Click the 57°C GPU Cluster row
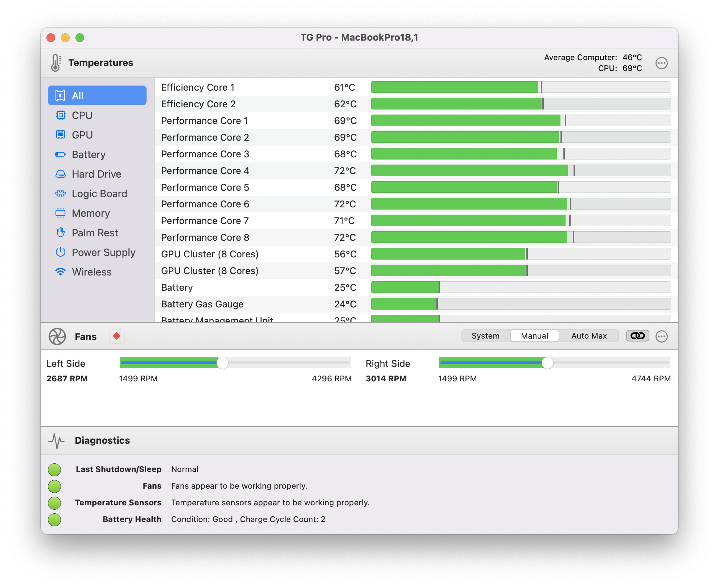Image resolution: width=719 pixels, height=588 pixels. coord(416,271)
